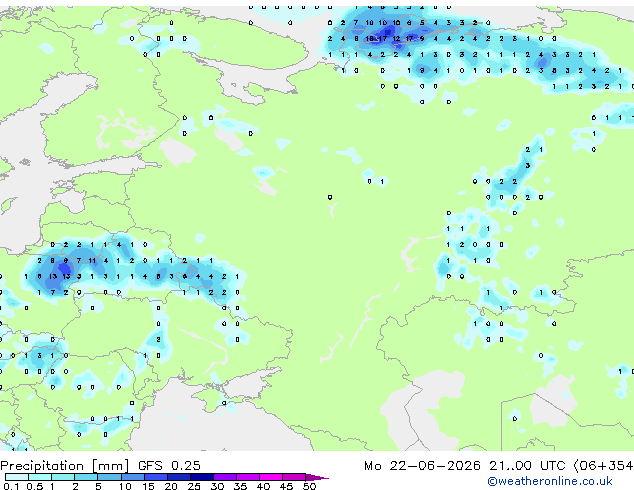Click the '45' legend tick label

pos(286,486)
